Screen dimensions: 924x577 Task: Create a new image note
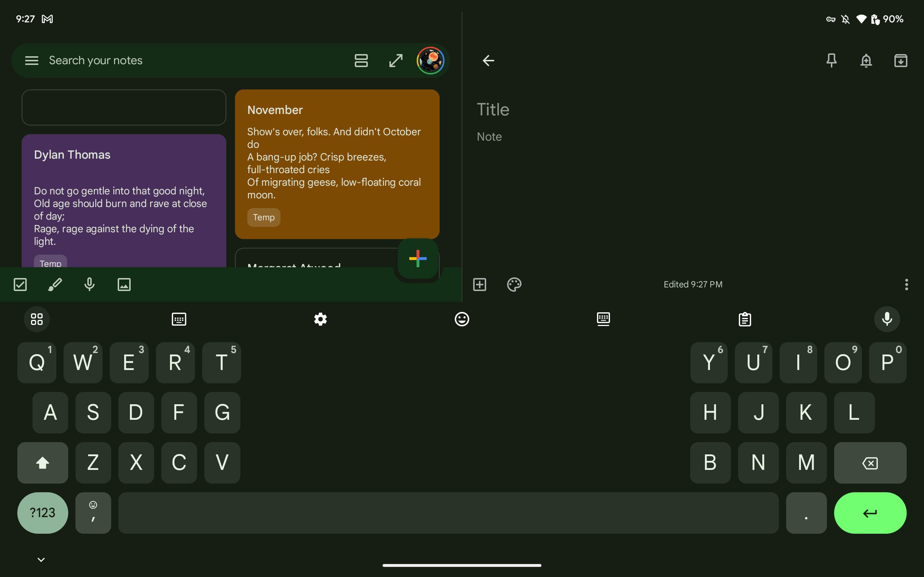coord(124,284)
